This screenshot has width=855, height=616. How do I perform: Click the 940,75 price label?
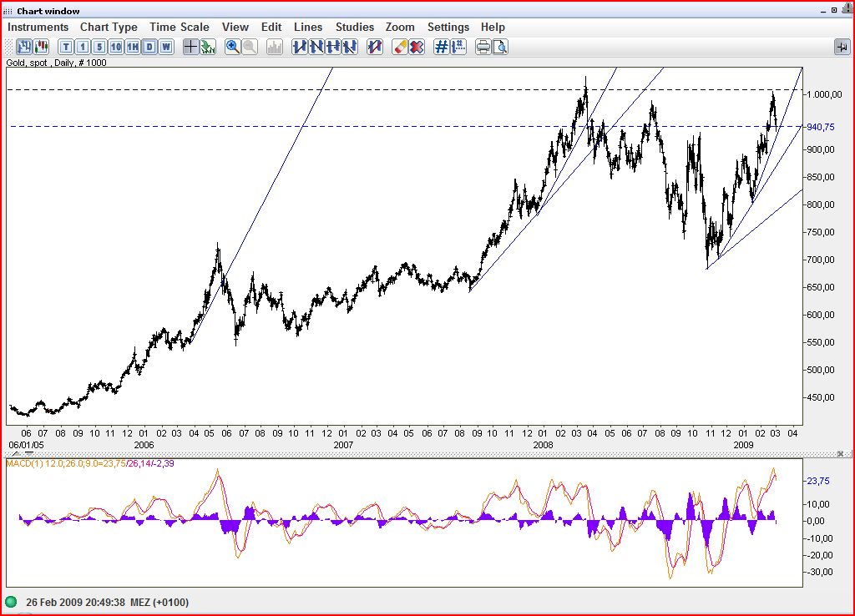tap(821, 127)
